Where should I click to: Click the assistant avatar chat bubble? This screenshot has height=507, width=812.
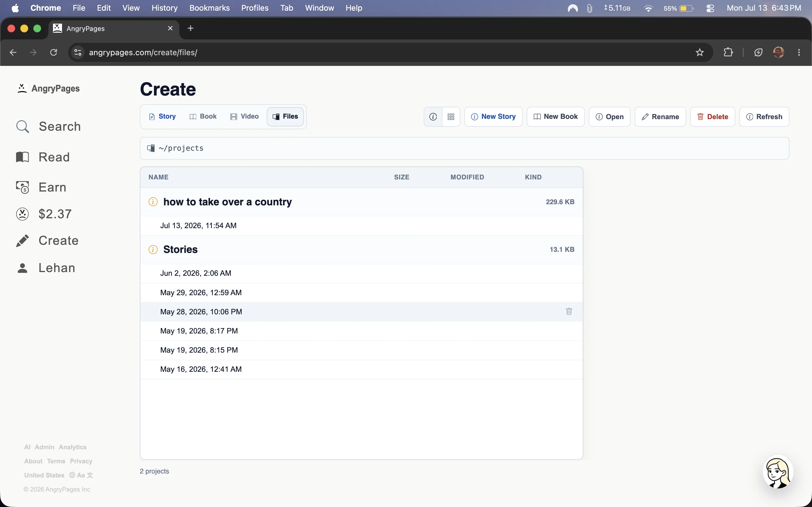click(778, 472)
